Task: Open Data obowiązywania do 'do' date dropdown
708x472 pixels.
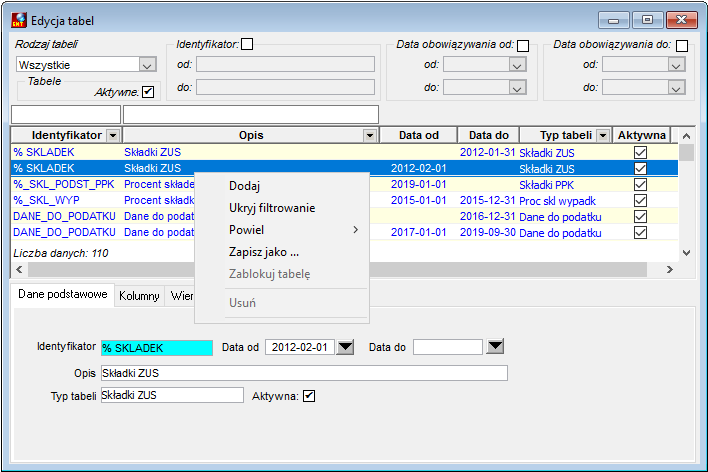Action: 676,88
